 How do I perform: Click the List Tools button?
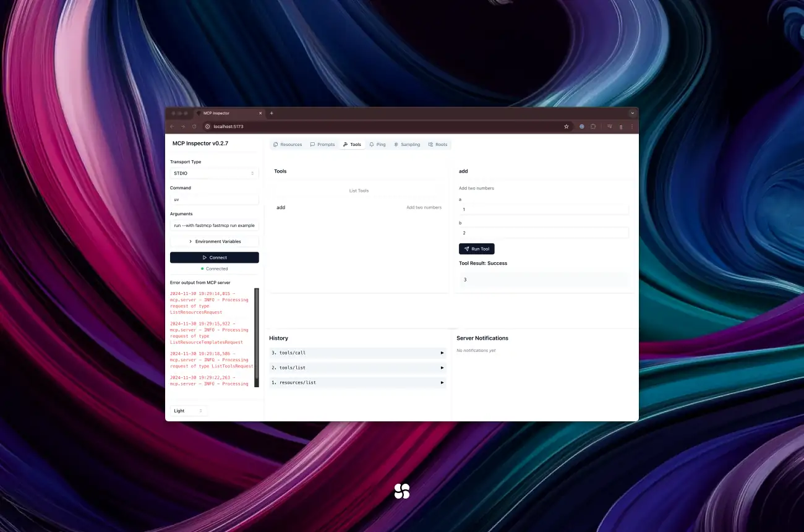coord(359,191)
